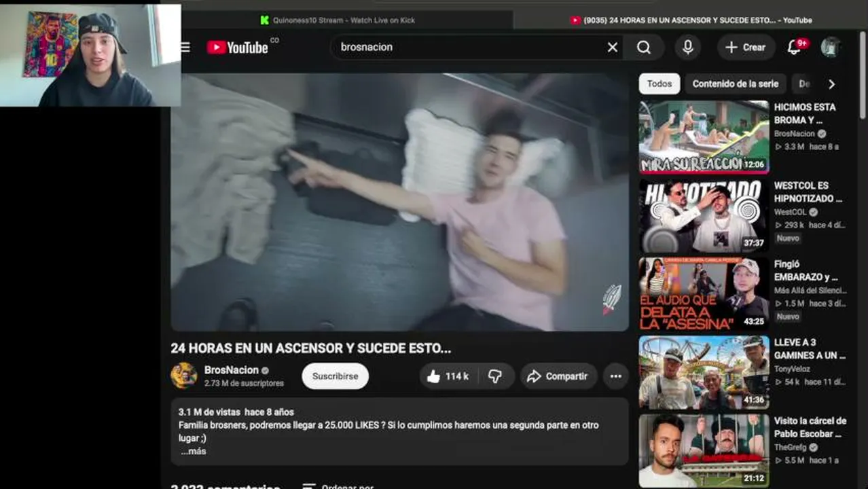Screen dimensions: 868x489
Task: Open the TonyVeloz channel name
Action: 793,369
